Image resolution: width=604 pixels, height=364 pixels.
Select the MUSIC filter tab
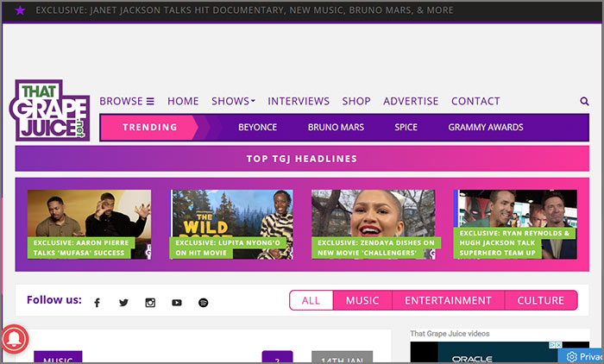(362, 300)
